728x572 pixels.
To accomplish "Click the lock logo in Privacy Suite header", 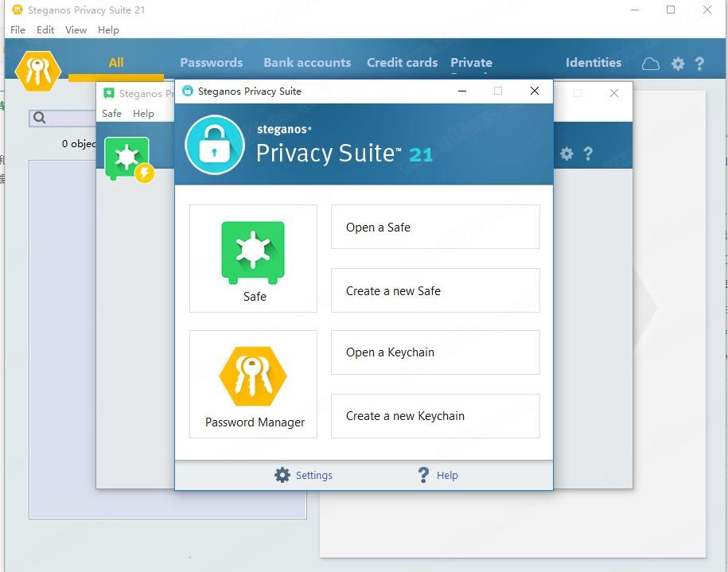I will click(x=215, y=145).
